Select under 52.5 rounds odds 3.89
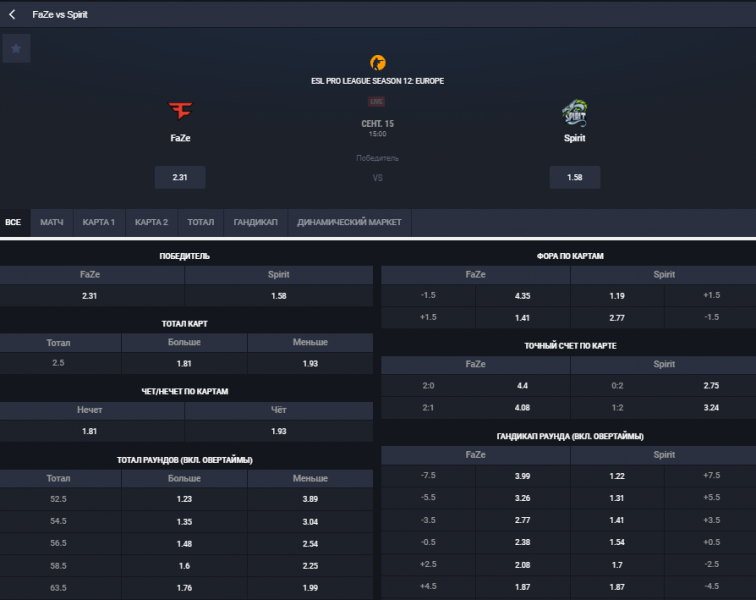756x600 pixels. (310, 499)
